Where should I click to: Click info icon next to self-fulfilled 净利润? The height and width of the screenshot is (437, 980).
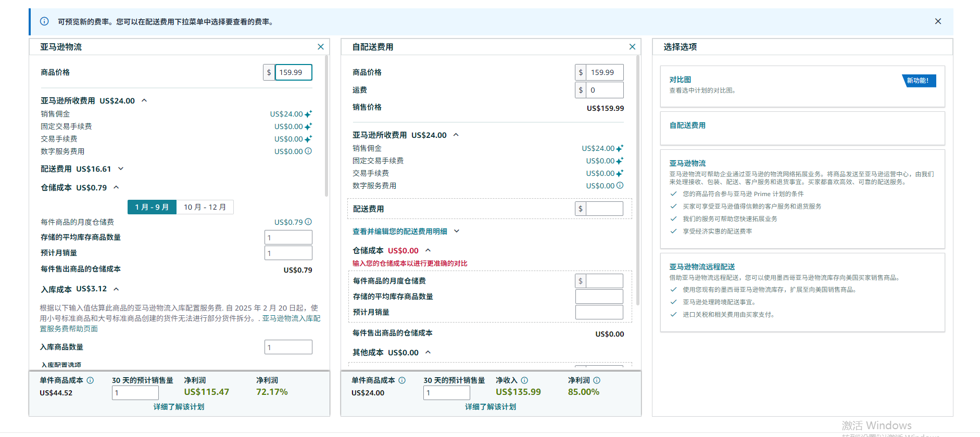(x=597, y=380)
